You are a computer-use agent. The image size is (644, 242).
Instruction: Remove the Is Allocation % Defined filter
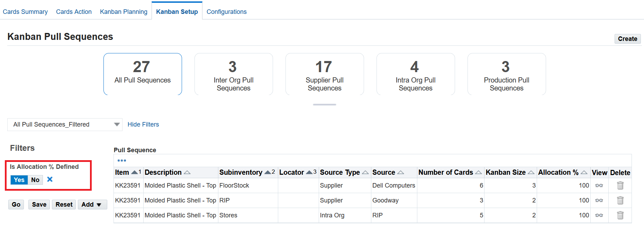pyautogui.click(x=50, y=179)
